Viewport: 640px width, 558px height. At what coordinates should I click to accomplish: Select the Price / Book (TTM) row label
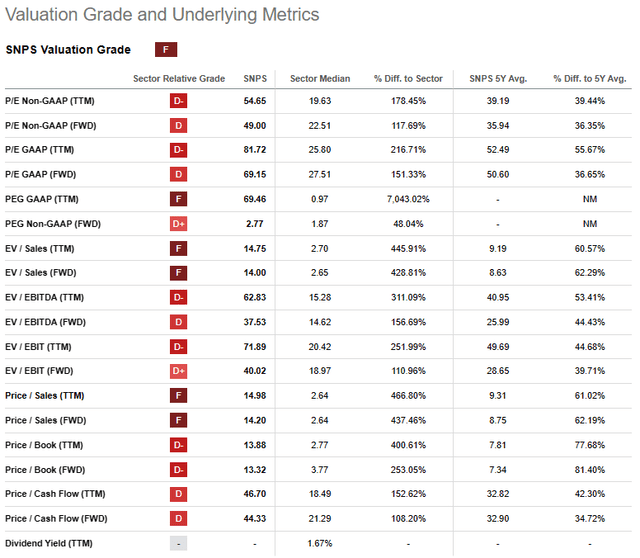(x=44, y=445)
